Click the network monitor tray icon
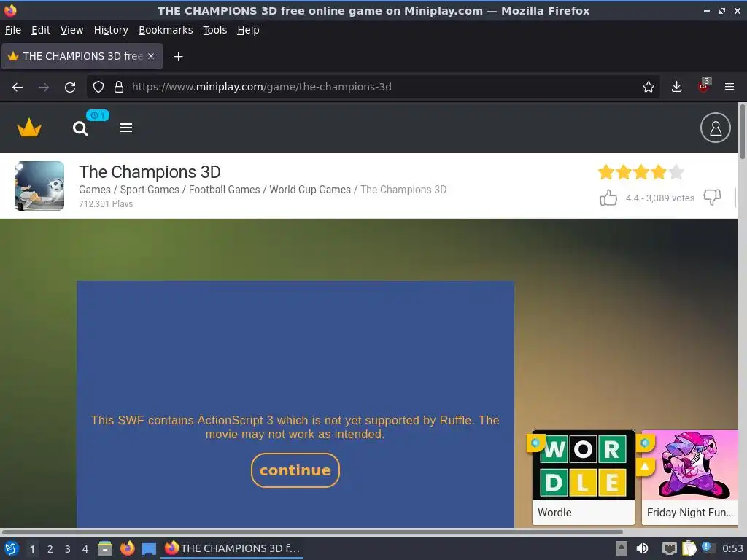This screenshot has height=560, width=747. coord(670,548)
